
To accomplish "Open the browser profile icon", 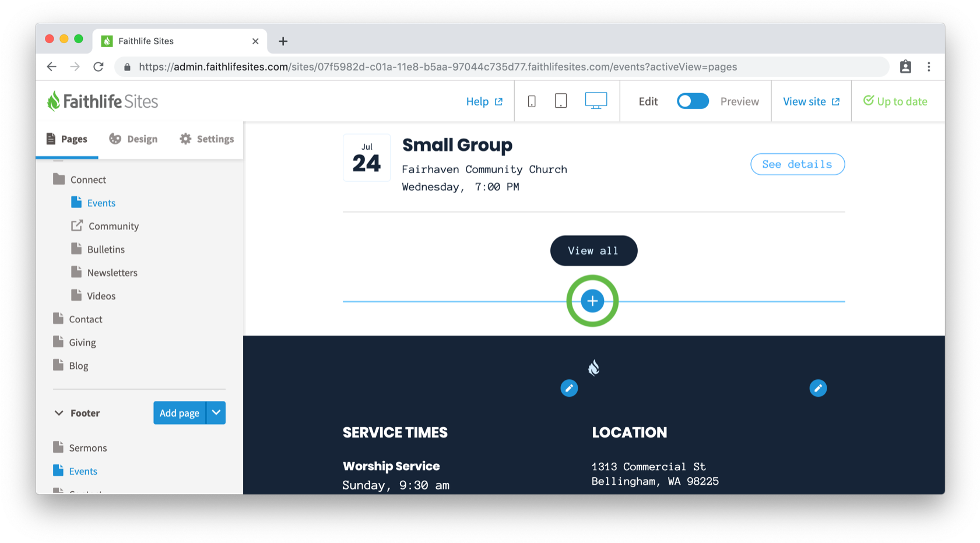I will click(x=905, y=67).
